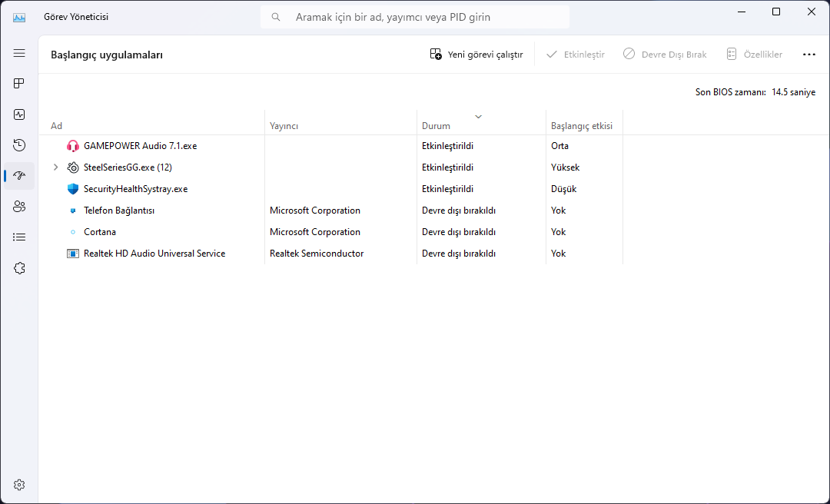The height and width of the screenshot is (504, 830).
Task: Click the sort chevron above Durum column
Action: click(x=478, y=117)
